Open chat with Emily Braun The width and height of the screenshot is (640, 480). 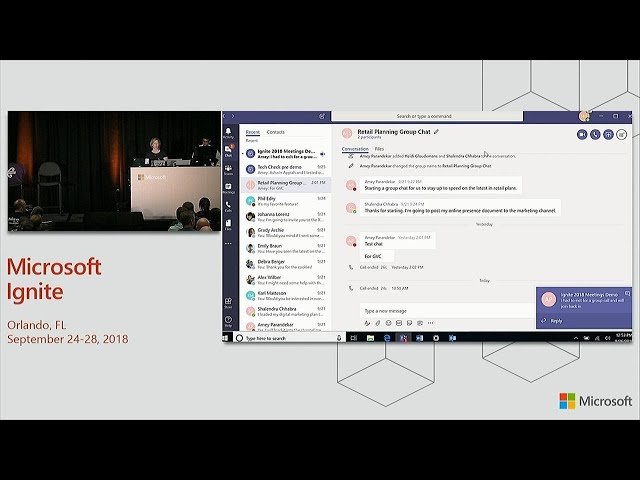click(286, 249)
